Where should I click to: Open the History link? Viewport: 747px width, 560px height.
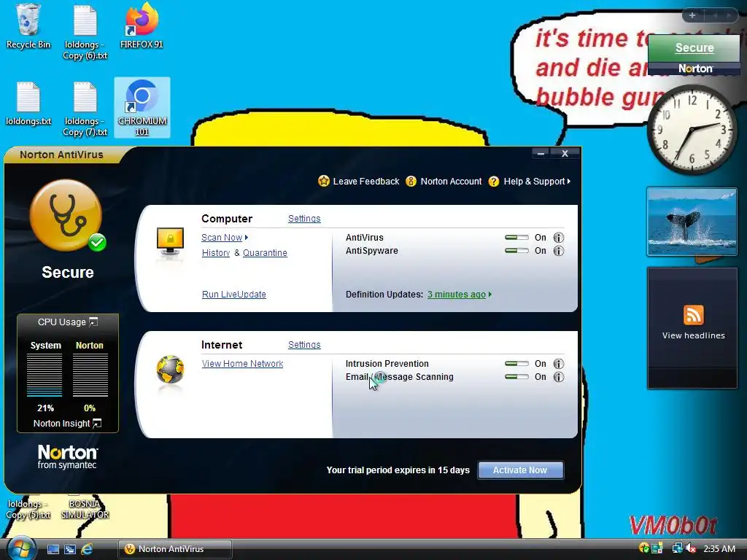(x=216, y=253)
